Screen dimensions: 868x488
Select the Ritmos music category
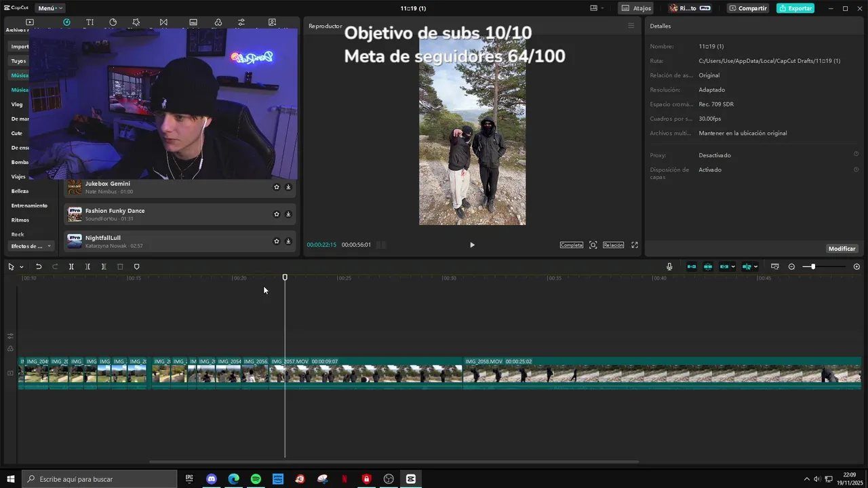pos(20,220)
